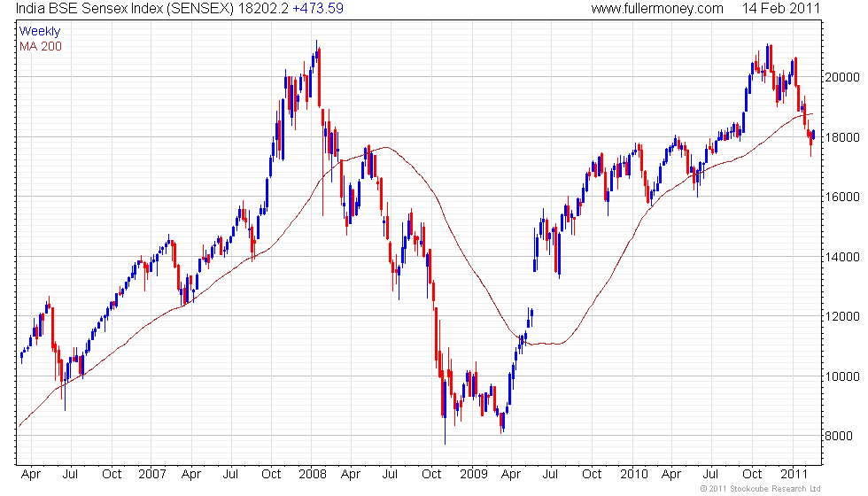Click the date "14 Feb 2011"
The width and height of the screenshot is (868, 496).
(x=780, y=8)
